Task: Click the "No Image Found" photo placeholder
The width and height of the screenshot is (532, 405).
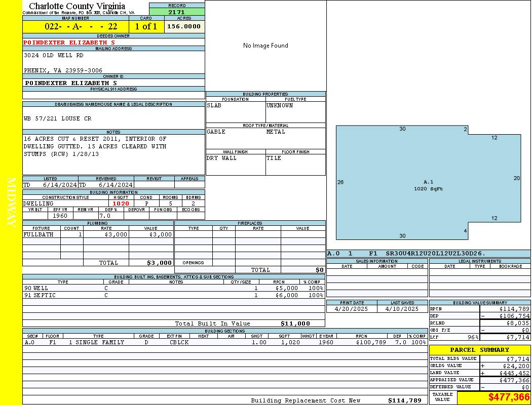Action: [265, 46]
